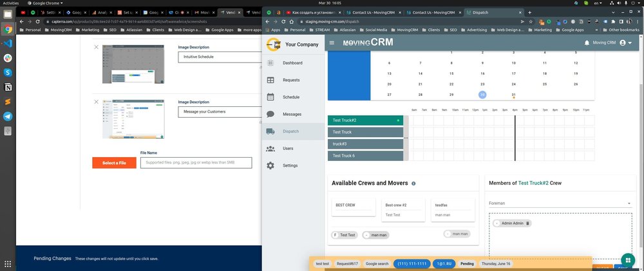Click the 1@1.RU email chip
This screenshot has height=271, width=644.
(444, 264)
